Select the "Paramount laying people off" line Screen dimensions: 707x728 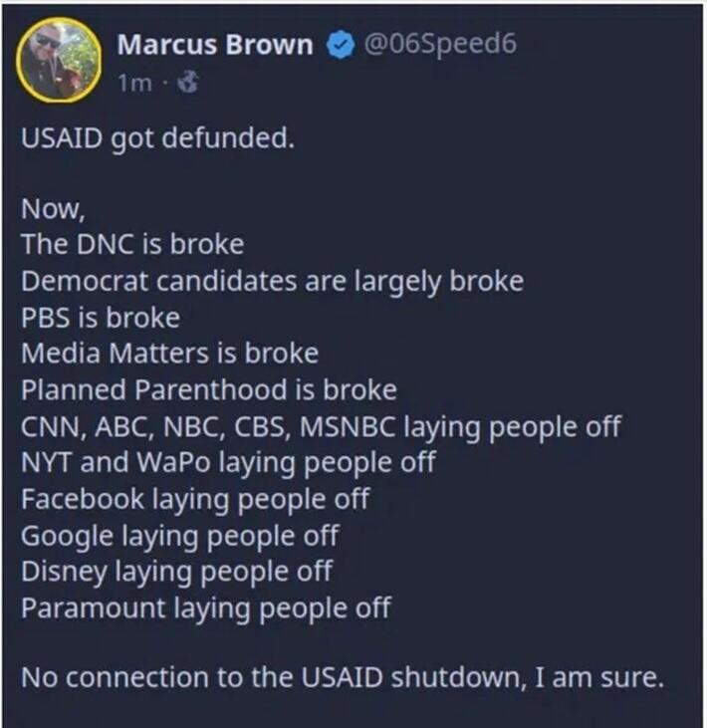206,607
